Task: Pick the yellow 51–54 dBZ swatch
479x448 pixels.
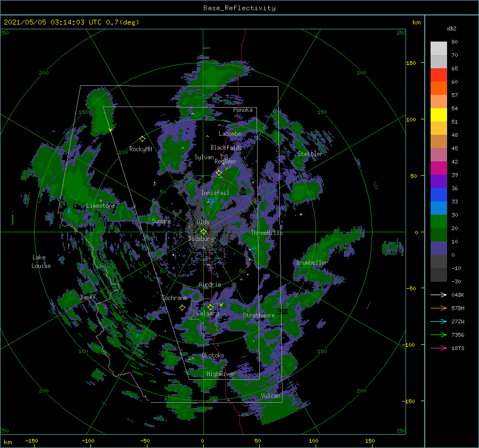Action: (x=439, y=115)
